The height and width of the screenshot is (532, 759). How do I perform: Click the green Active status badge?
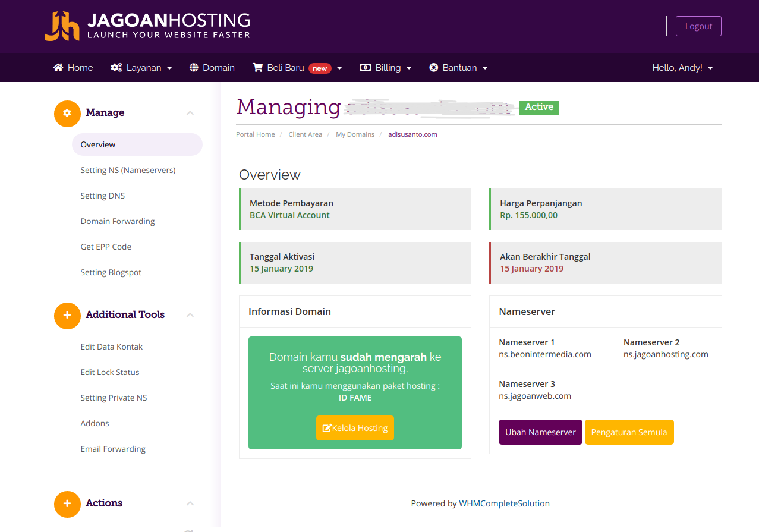tap(539, 107)
